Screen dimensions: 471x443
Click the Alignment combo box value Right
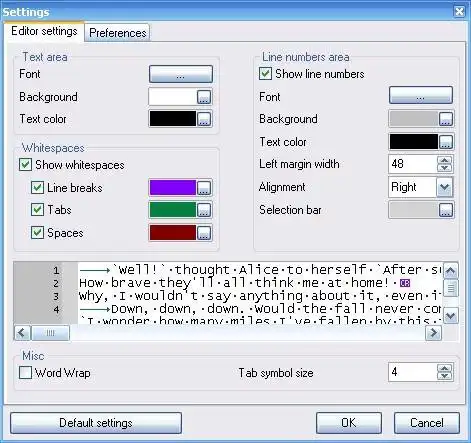[412, 187]
